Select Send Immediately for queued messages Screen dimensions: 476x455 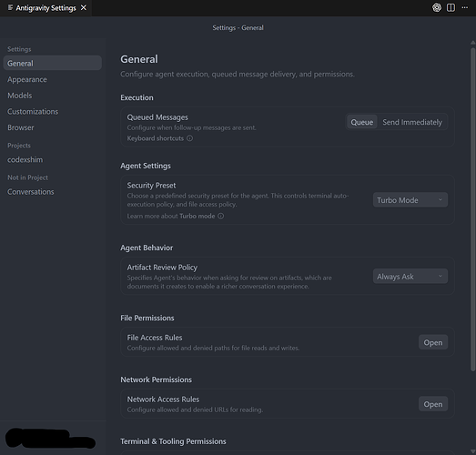pyautogui.click(x=412, y=122)
